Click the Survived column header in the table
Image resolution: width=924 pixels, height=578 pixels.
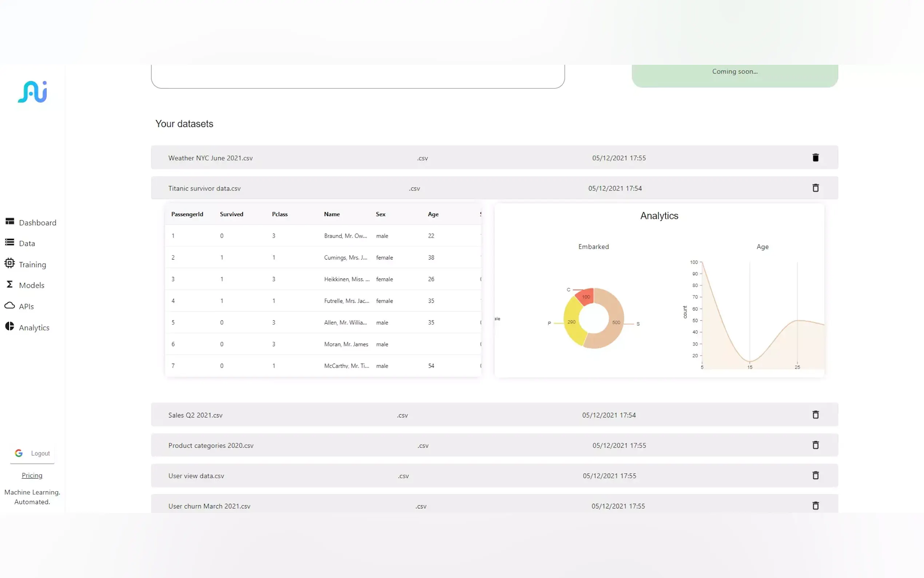[231, 214]
